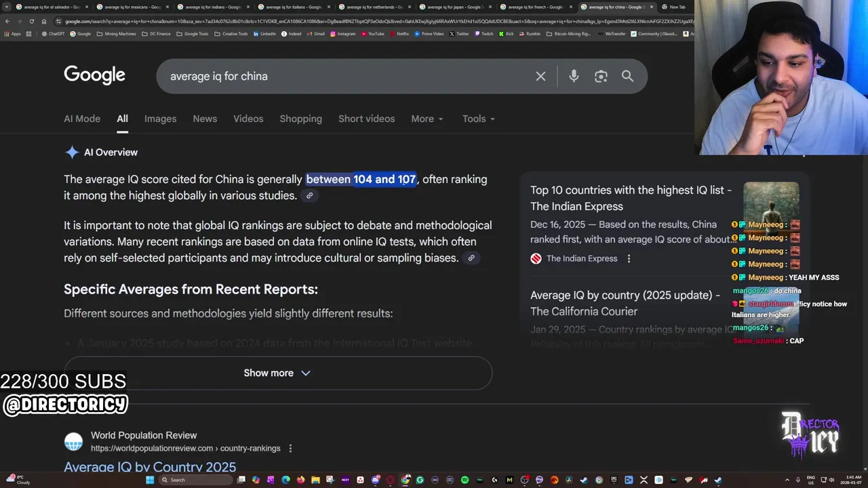
Task: Click the taskbar clock showing 1:41 AM
Action: pos(850,480)
